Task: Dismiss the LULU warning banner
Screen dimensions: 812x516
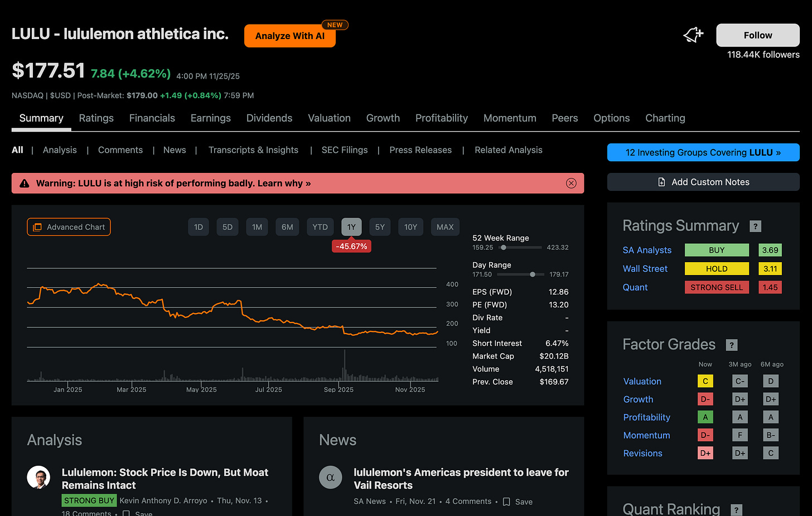Action: click(571, 183)
